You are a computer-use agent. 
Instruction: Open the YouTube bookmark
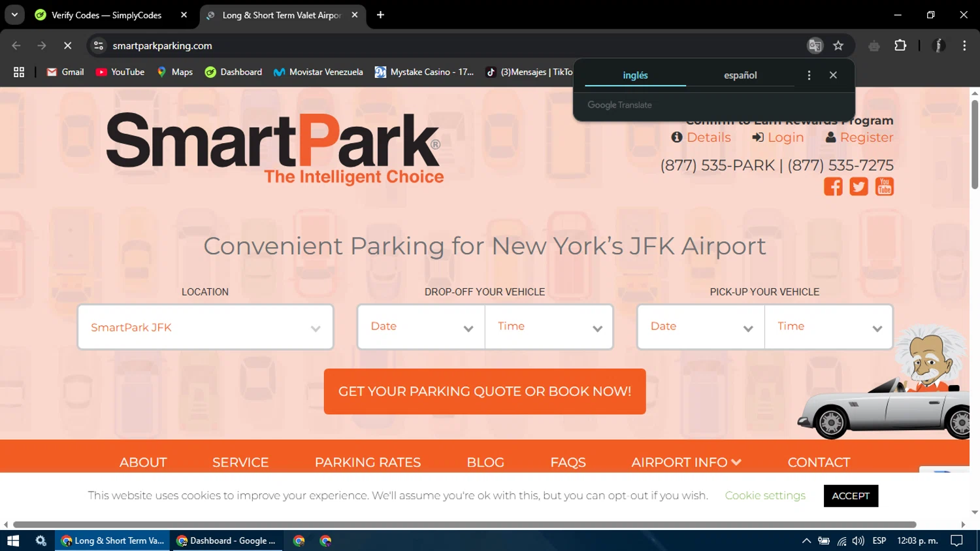(x=120, y=72)
